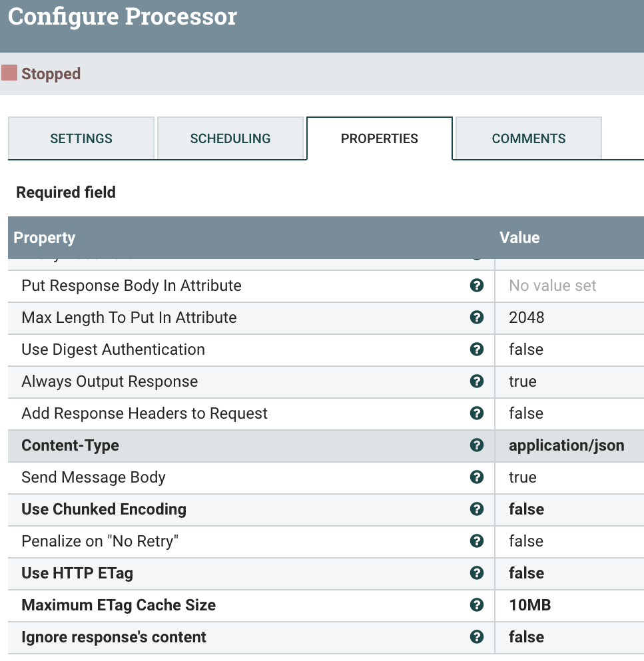Open Use Chunked Encoding false value

(526, 509)
